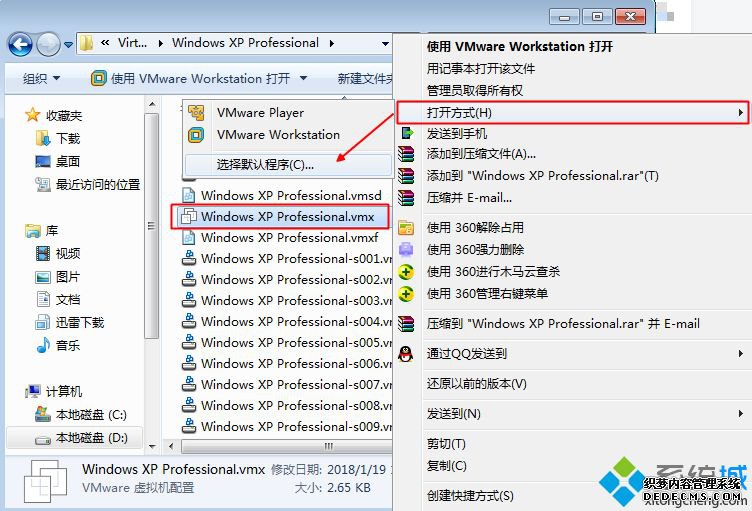
Task: Click VMware icon on toolbar open button
Action: tap(98, 78)
